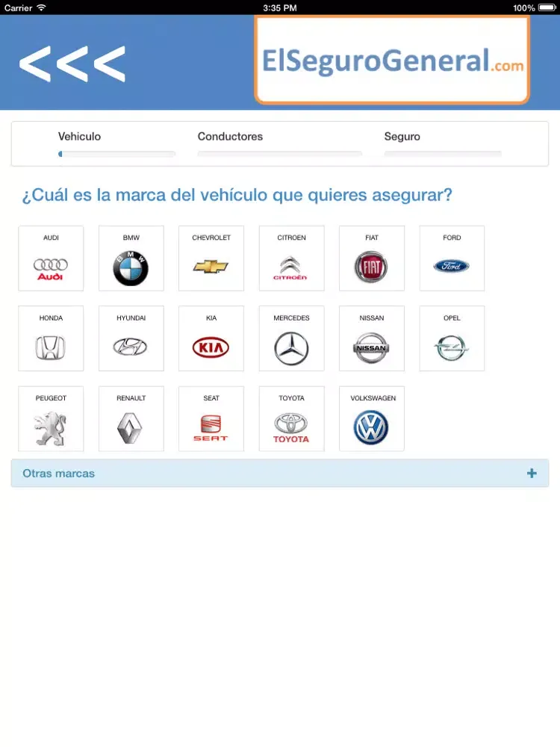Go back using the triple chevron arrows
Screen dimensions: 560x747
[x=72, y=63]
